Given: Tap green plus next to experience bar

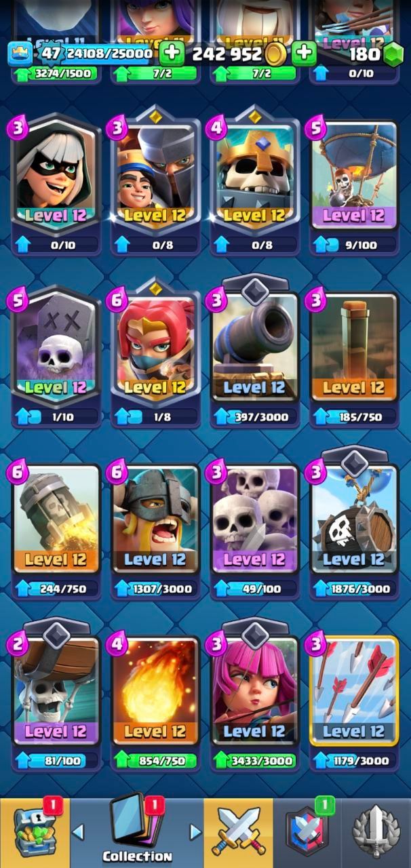Looking at the screenshot, I should click(172, 53).
